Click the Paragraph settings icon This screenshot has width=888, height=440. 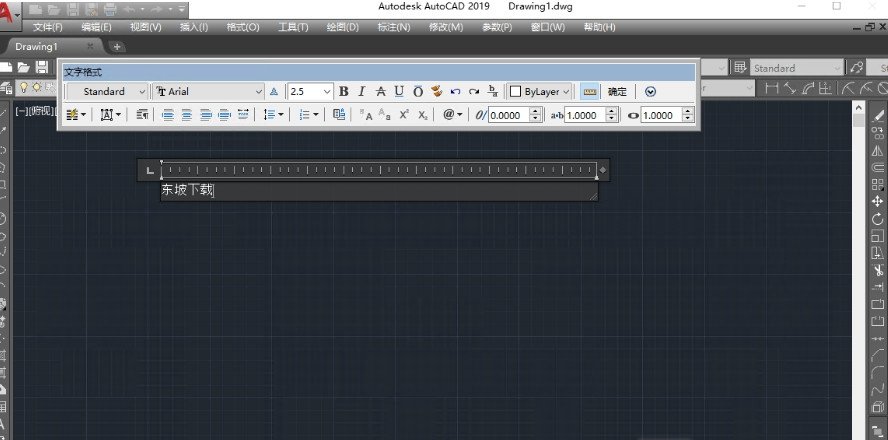[142, 115]
